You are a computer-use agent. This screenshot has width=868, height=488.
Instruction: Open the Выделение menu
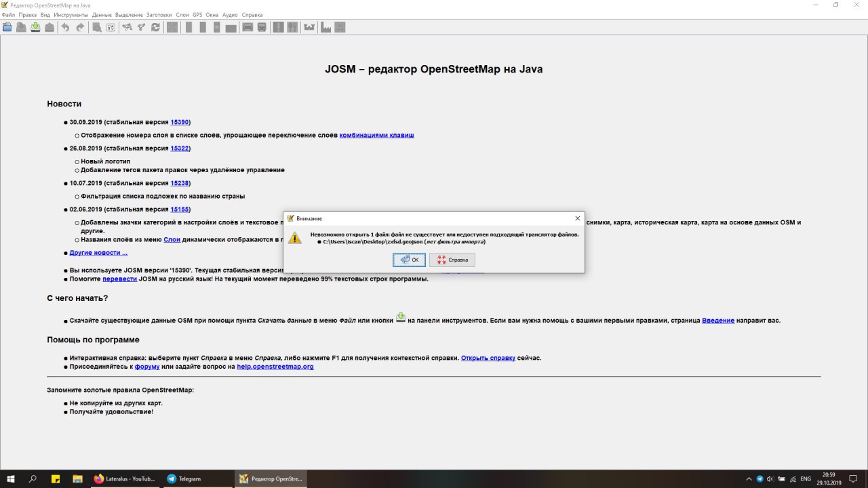[x=129, y=14]
